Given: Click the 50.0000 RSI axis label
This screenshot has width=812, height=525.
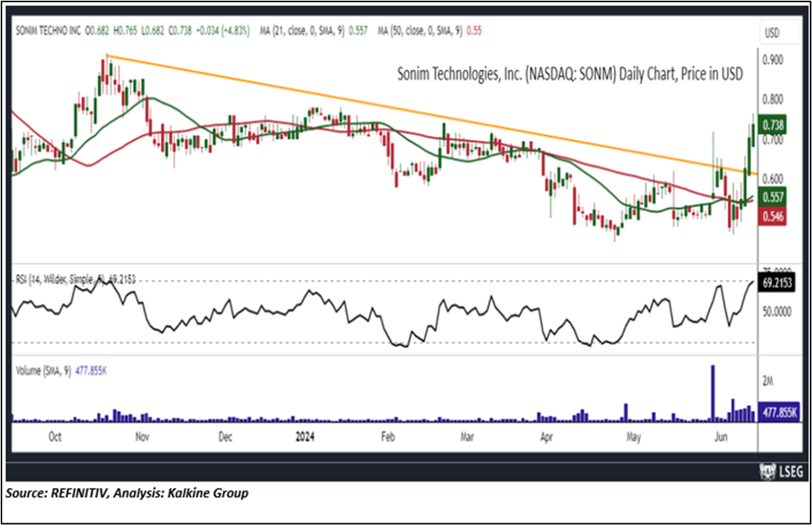Looking at the screenshot, I should (x=776, y=311).
